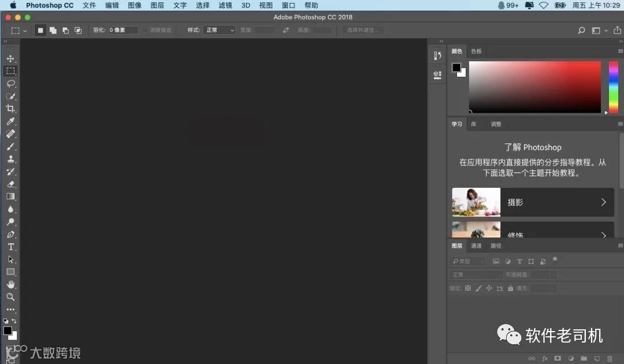The image size is (624, 364).
Task: Open the Properties panel icon below History
Action: click(437, 75)
